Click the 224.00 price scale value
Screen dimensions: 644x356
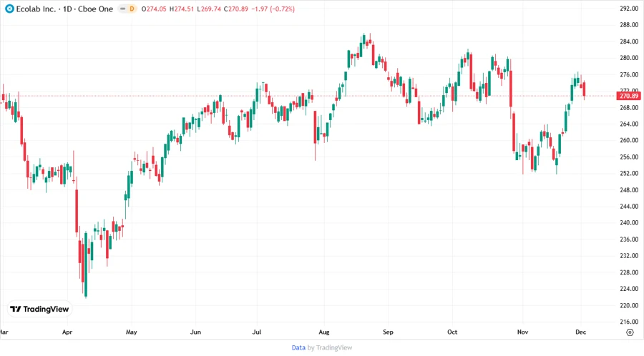pos(629,289)
